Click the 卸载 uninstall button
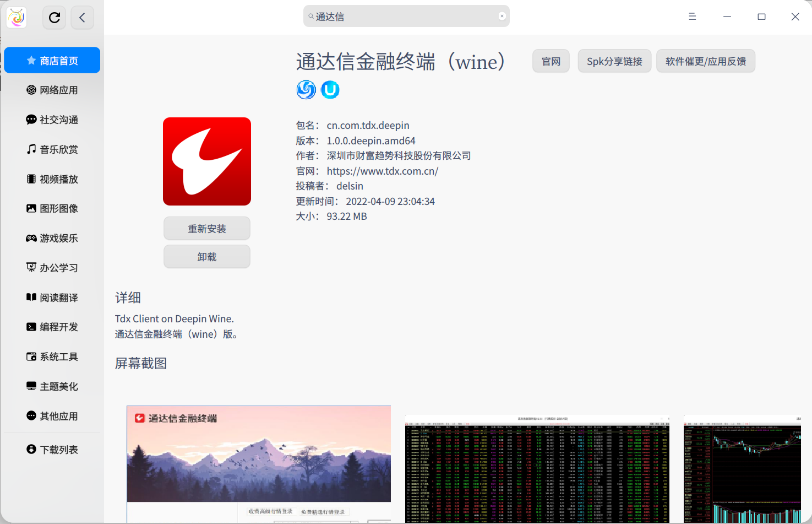This screenshot has height=524, width=812. [206, 256]
